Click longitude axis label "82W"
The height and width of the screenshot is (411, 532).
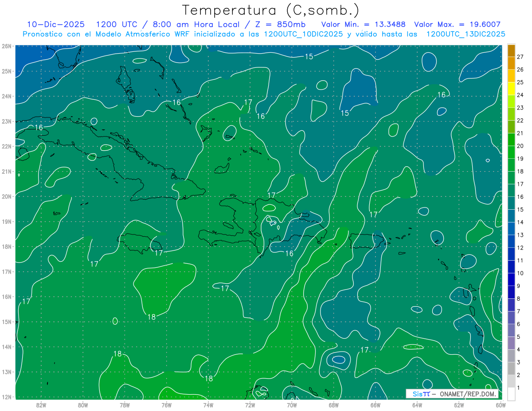[41, 405]
